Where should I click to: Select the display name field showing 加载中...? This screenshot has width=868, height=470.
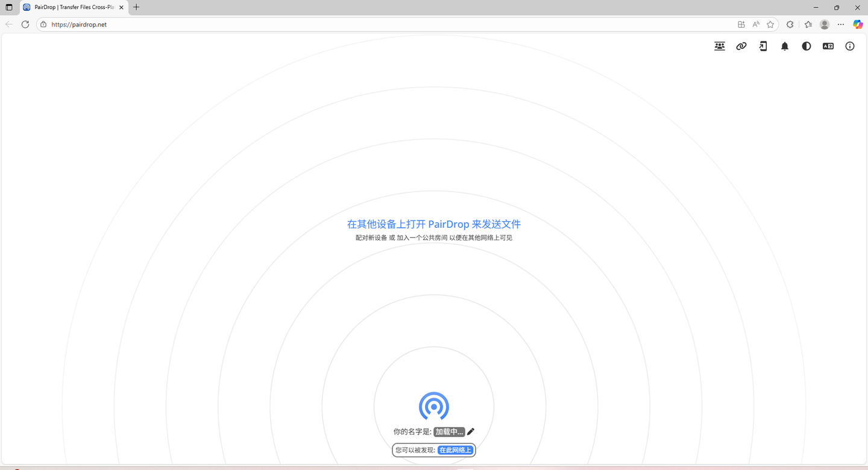(x=450, y=432)
